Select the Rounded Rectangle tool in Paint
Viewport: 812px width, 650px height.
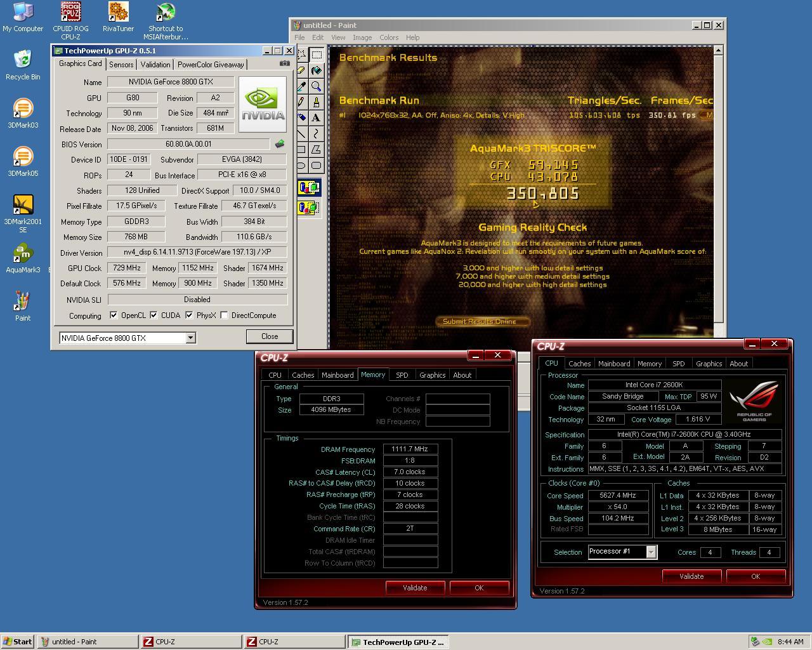click(x=316, y=166)
